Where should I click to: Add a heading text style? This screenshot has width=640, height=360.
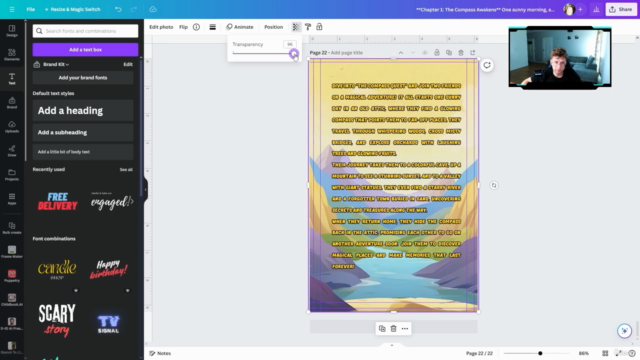[83, 111]
